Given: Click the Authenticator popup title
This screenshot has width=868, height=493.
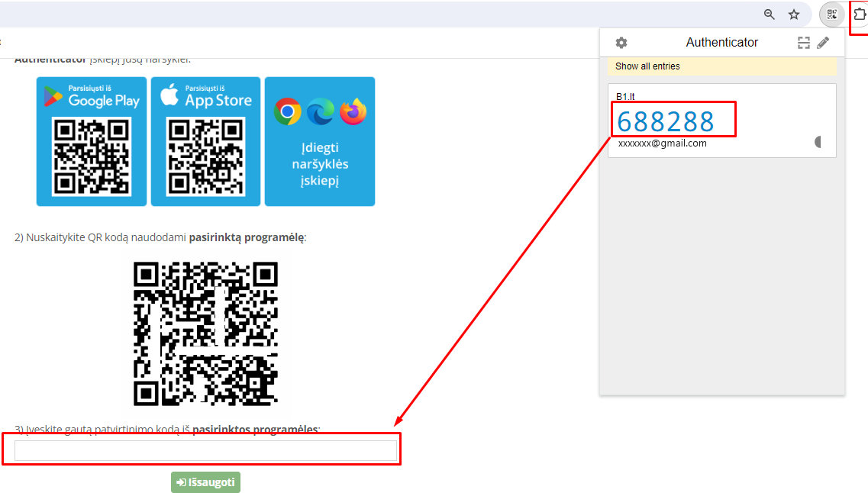Looking at the screenshot, I should (x=722, y=43).
